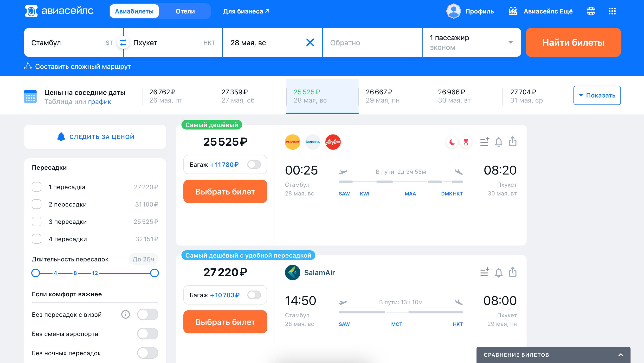Open passengers and class dropdown
This screenshot has height=363, width=644.
tap(471, 43)
